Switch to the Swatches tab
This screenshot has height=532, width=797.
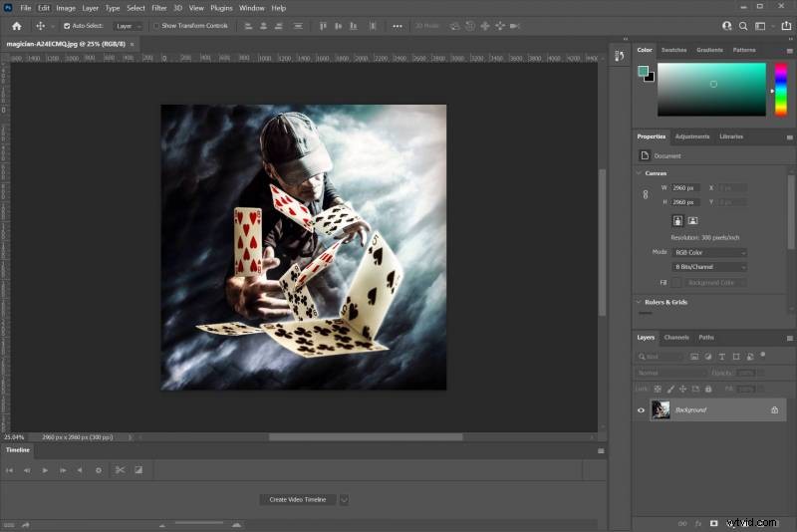(674, 50)
